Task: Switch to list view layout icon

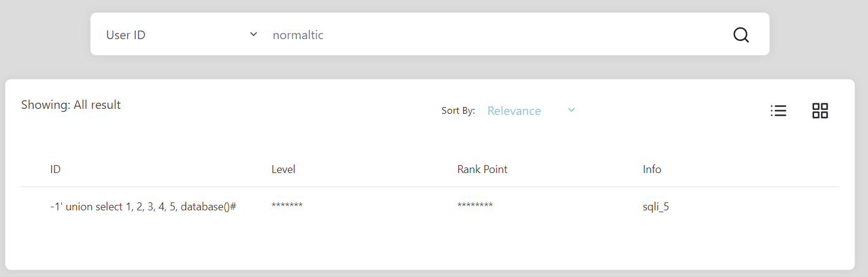Action: tap(779, 111)
